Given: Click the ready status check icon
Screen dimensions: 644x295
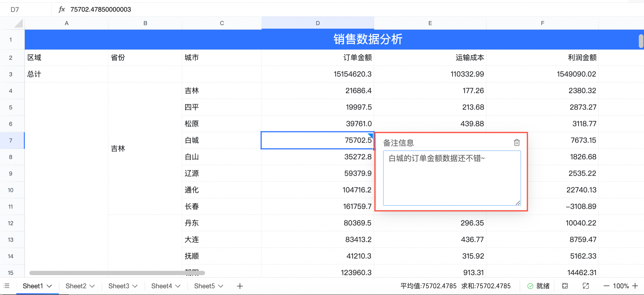Looking at the screenshot, I should (530, 286).
